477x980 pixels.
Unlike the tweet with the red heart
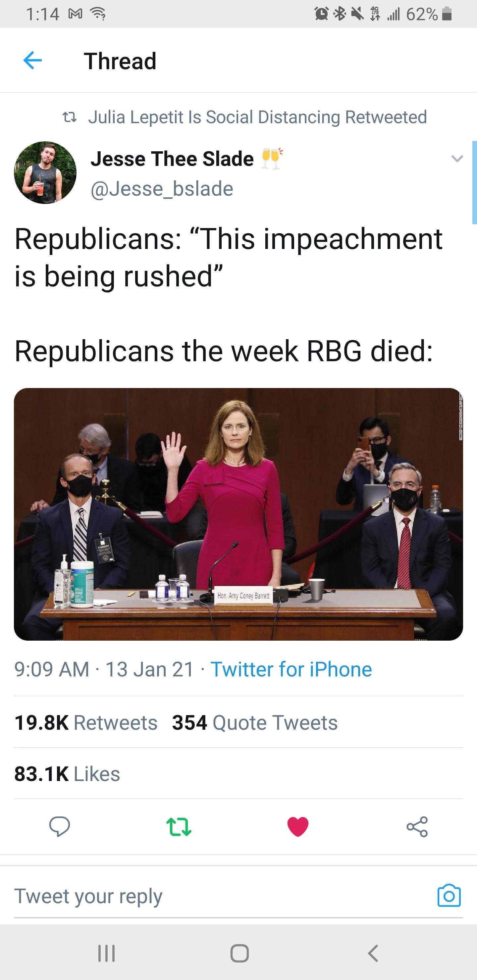tap(298, 826)
